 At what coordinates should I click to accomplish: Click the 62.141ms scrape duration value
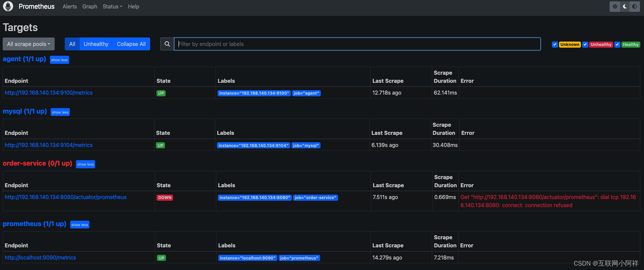point(445,93)
